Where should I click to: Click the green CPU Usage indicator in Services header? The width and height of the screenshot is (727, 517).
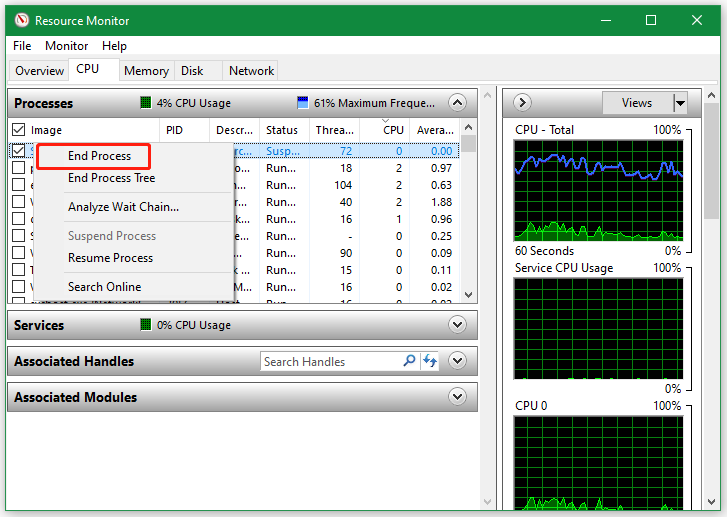tap(146, 325)
